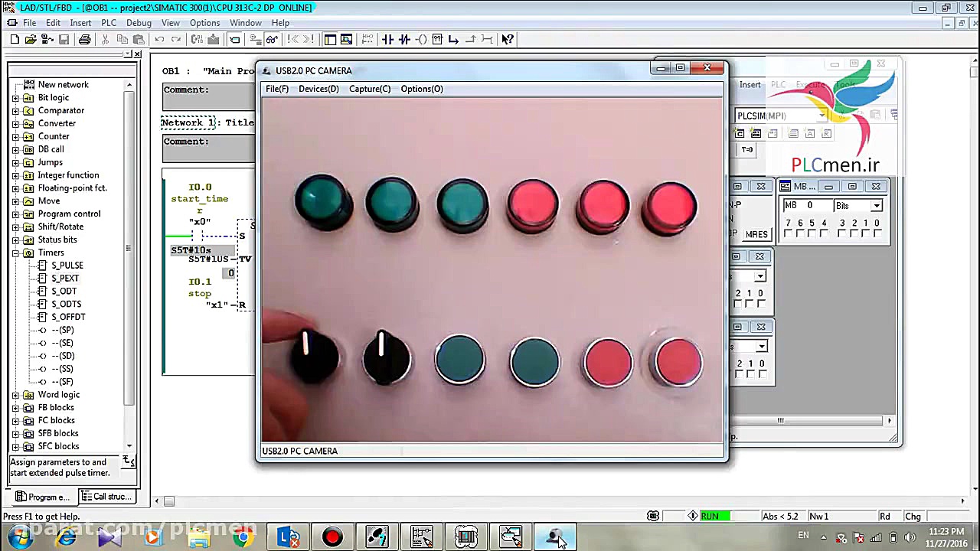Expand the Word logic tree node
The width and height of the screenshot is (980, 551).
(x=15, y=395)
